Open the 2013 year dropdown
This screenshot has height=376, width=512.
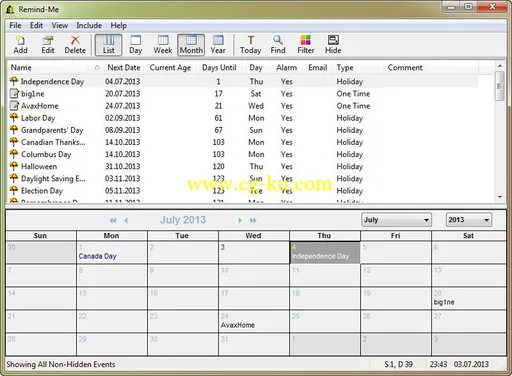point(469,220)
